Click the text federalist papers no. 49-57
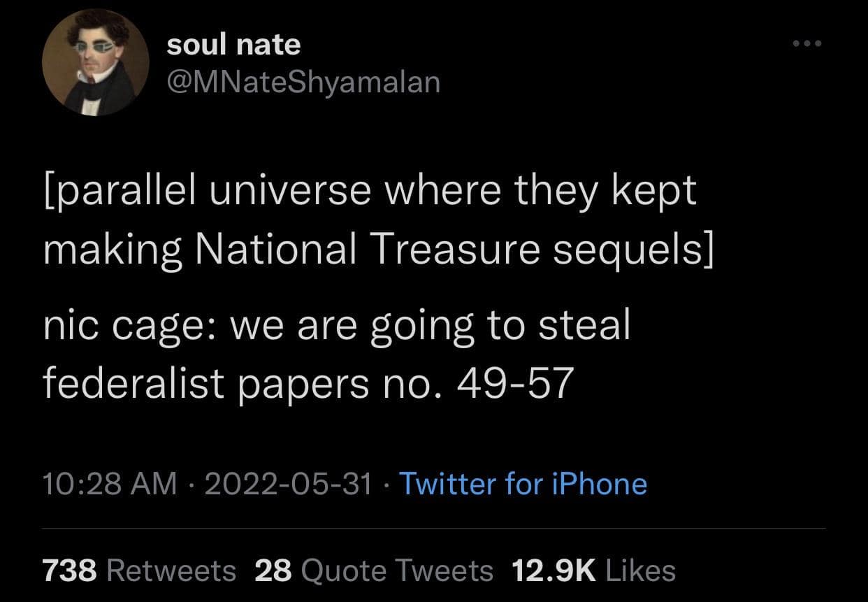This screenshot has height=602, width=868. pyautogui.click(x=308, y=383)
